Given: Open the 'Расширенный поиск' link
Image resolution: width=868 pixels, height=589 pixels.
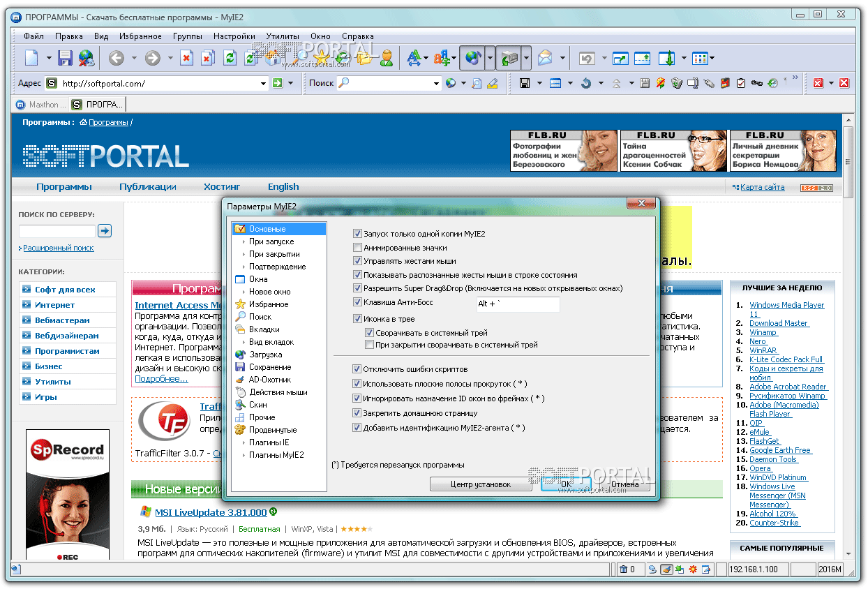Looking at the screenshot, I should (x=59, y=248).
